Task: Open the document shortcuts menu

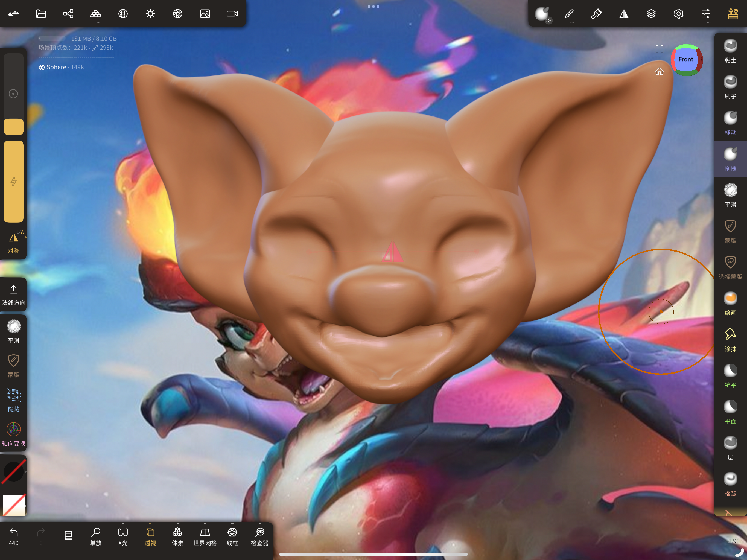Action: click(x=68, y=536)
